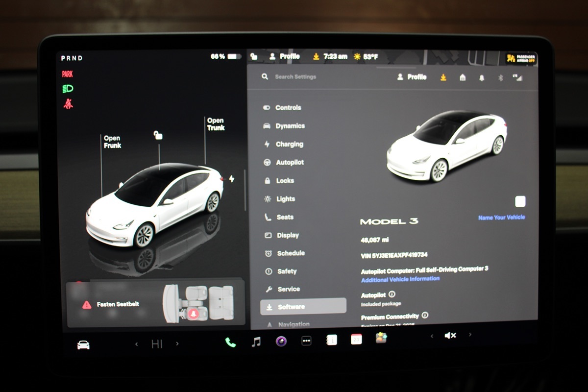Increase temperature with right chevron by HI

pos(177,344)
